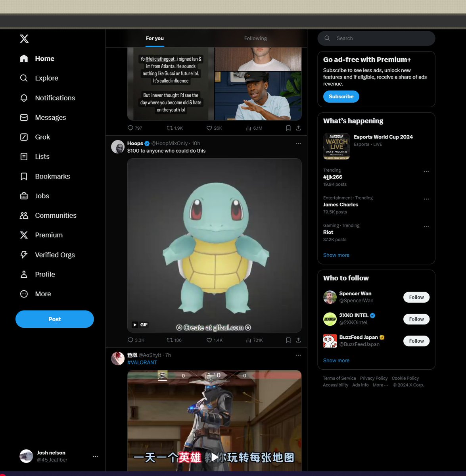
Task: Open options for #jjk266 trend
Action: [426, 172]
